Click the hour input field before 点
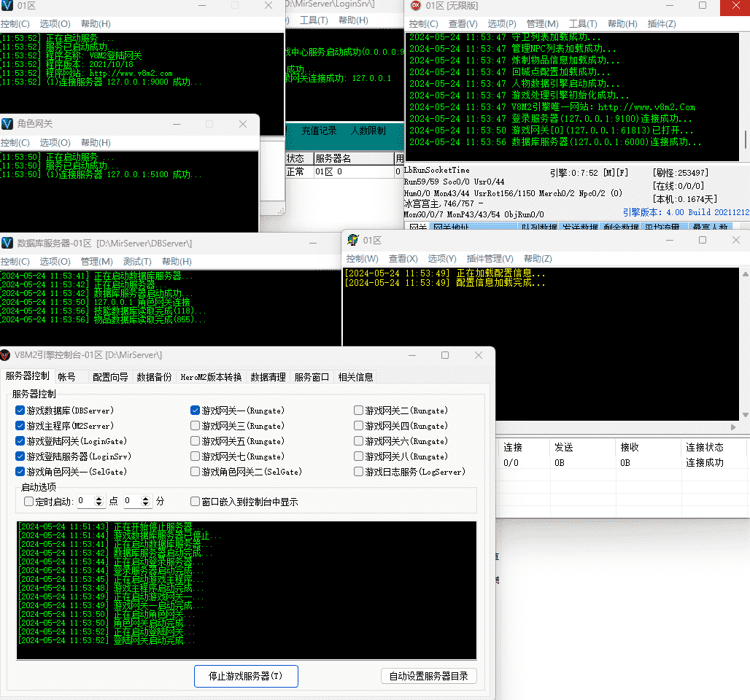Image resolution: width=750 pixels, height=700 pixels. point(85,501)
